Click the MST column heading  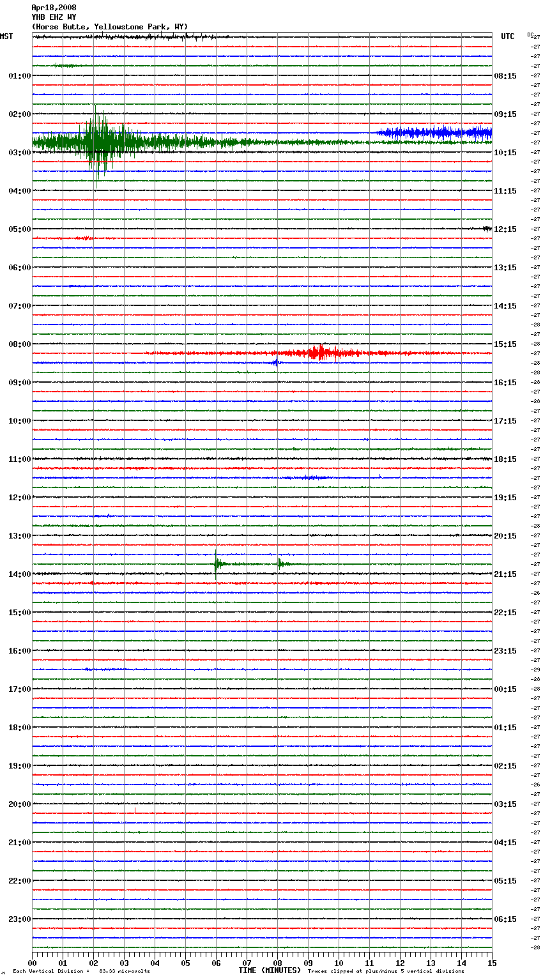pos(6,36)
